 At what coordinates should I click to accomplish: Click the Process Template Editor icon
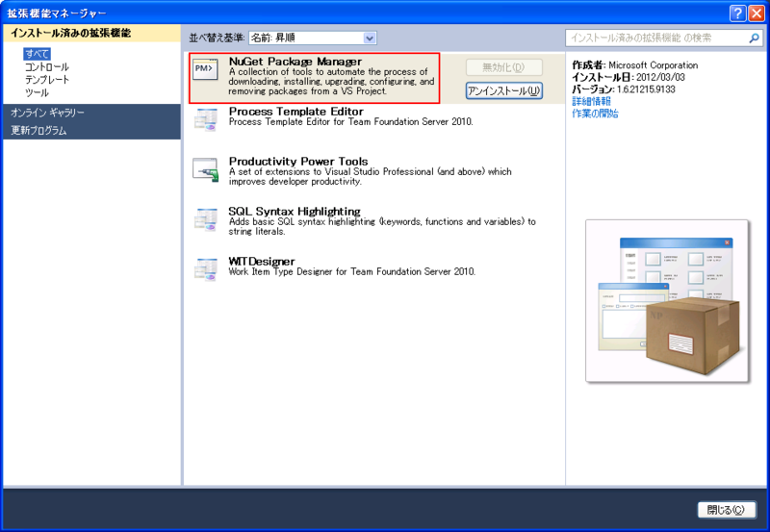[x=205, y=120]
